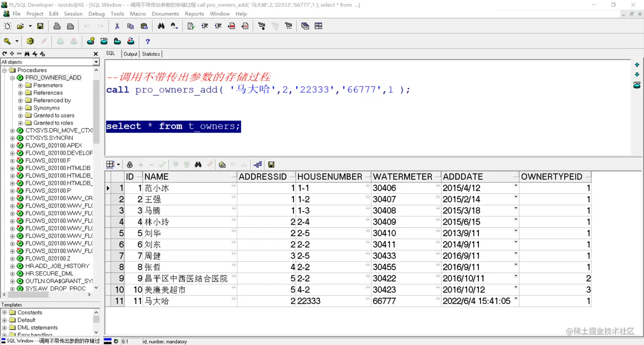Save results with the grid toolbar diskette
This screenshot has height=345, width=644.
click(271, 165)
